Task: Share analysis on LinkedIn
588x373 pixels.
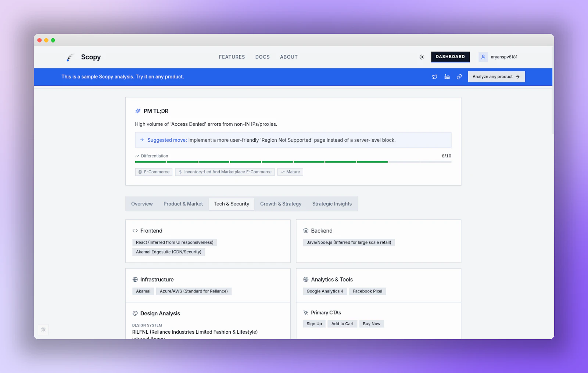Action: tap(447, 77)
